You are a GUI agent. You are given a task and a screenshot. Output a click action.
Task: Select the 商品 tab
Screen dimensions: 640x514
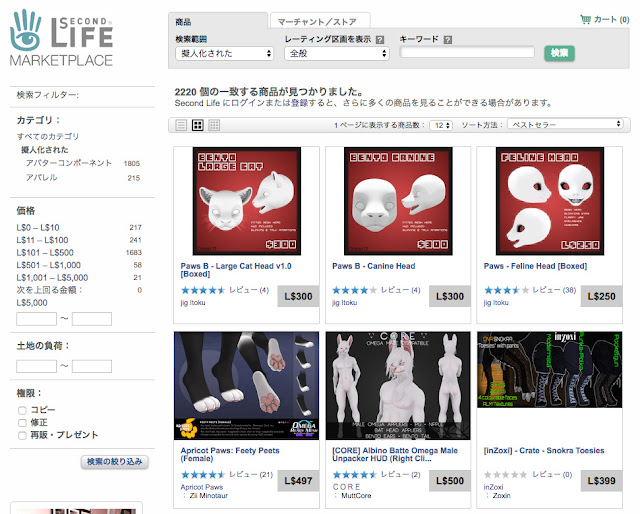[x=218, y=21]
